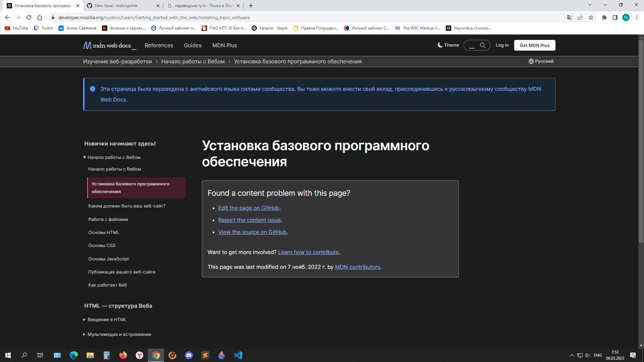644x362 pixels.
Task: Open the Share icon in the toolbar
Action: (x=581, y=17)
